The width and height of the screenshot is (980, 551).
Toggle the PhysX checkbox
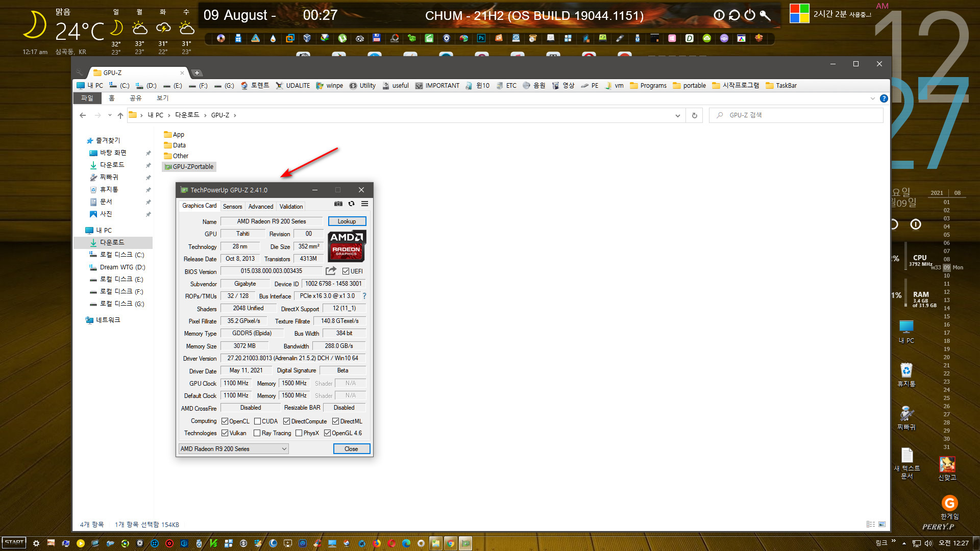[x=299, y=433]
